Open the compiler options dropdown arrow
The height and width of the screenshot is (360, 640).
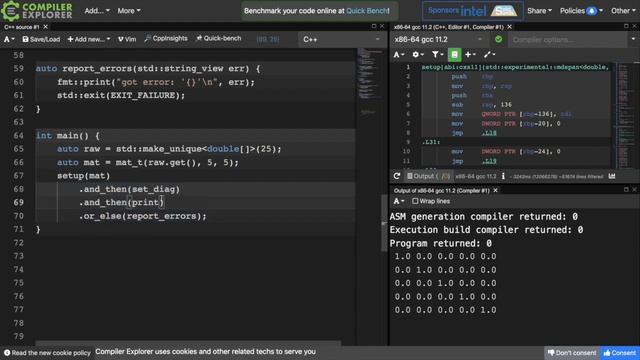[x=633, y=40]
